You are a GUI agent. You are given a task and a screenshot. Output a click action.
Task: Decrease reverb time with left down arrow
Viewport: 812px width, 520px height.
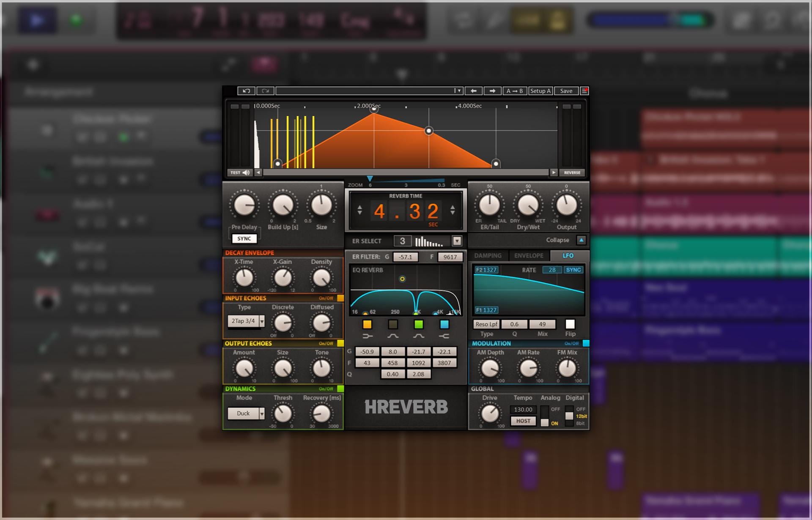[x=359, y=213]
